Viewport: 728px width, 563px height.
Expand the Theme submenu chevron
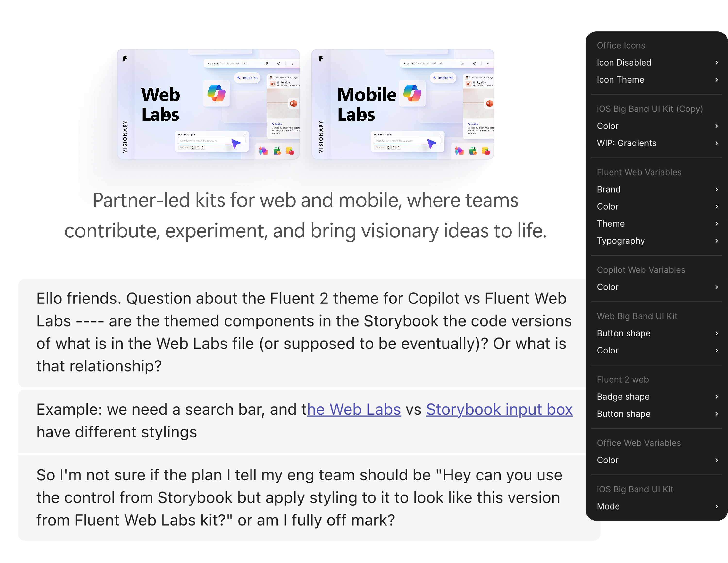pyautogui.click(x=717, y=224)
